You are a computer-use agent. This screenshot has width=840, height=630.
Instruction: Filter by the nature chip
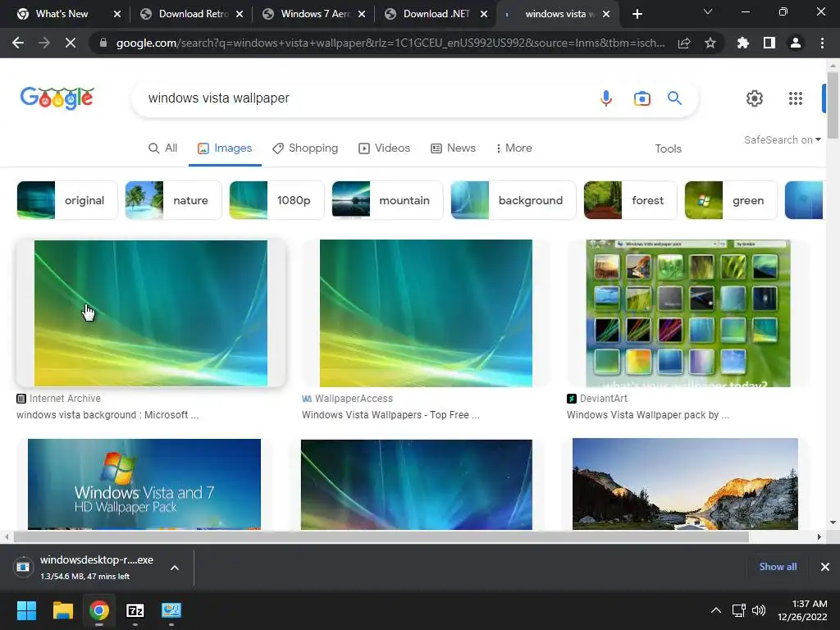click(173, 200)
